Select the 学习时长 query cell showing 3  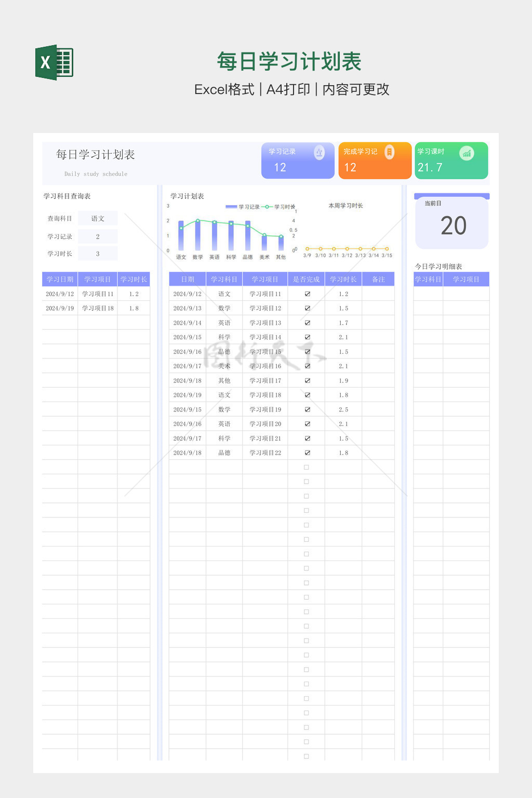click(98, 254)
